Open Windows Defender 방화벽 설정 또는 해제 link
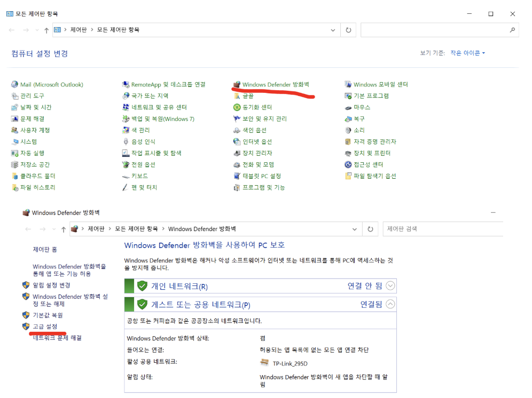532x398 pixels. point(70,300)
